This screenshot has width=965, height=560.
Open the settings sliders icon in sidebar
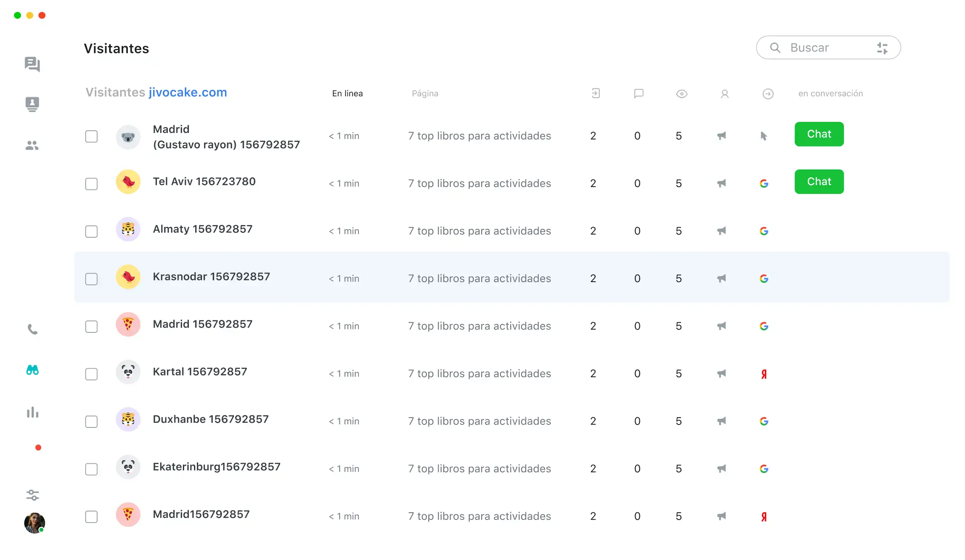point(32,495)
